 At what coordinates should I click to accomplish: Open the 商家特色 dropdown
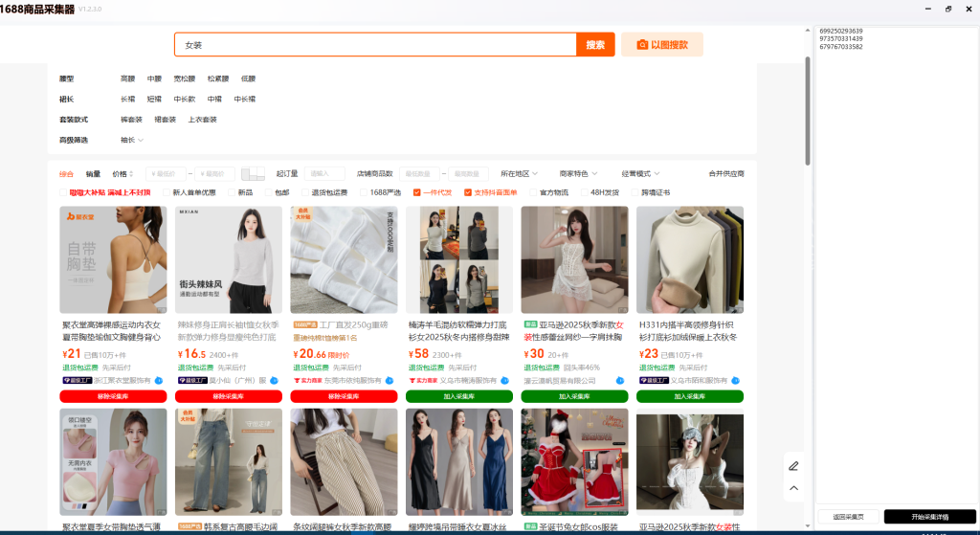tap(578, 174)
